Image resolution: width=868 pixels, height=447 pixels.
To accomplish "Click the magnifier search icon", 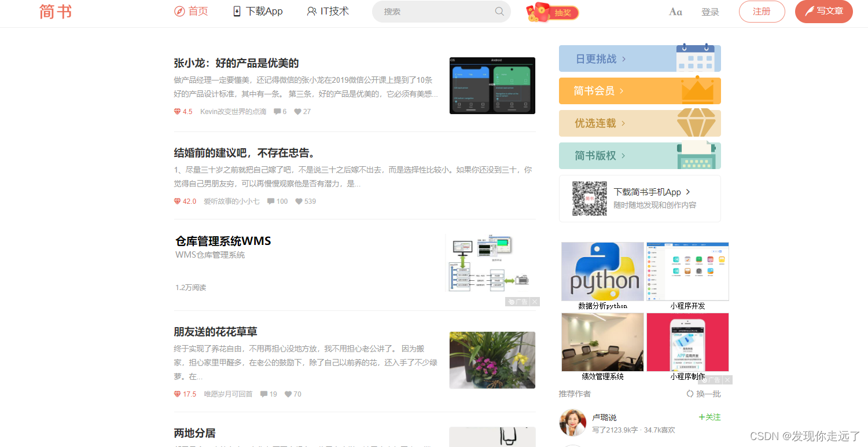I will pos(499,12).
